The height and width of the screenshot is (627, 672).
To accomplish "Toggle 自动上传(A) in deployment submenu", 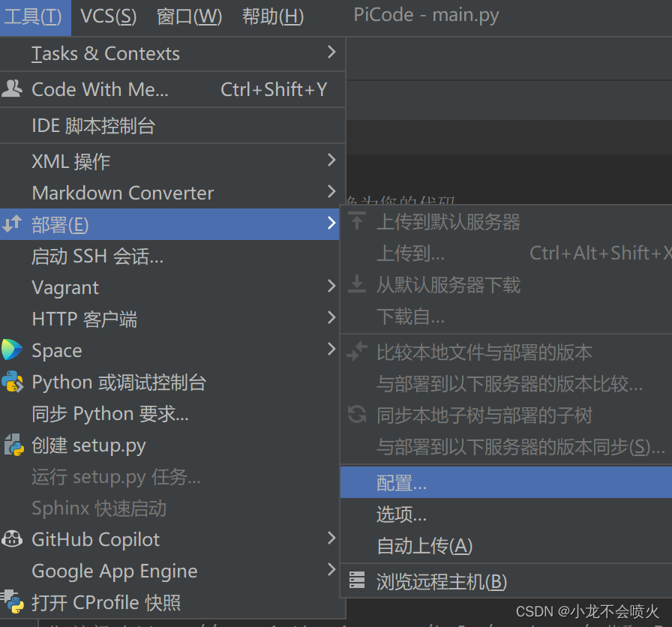I will (x=506, y=545).
